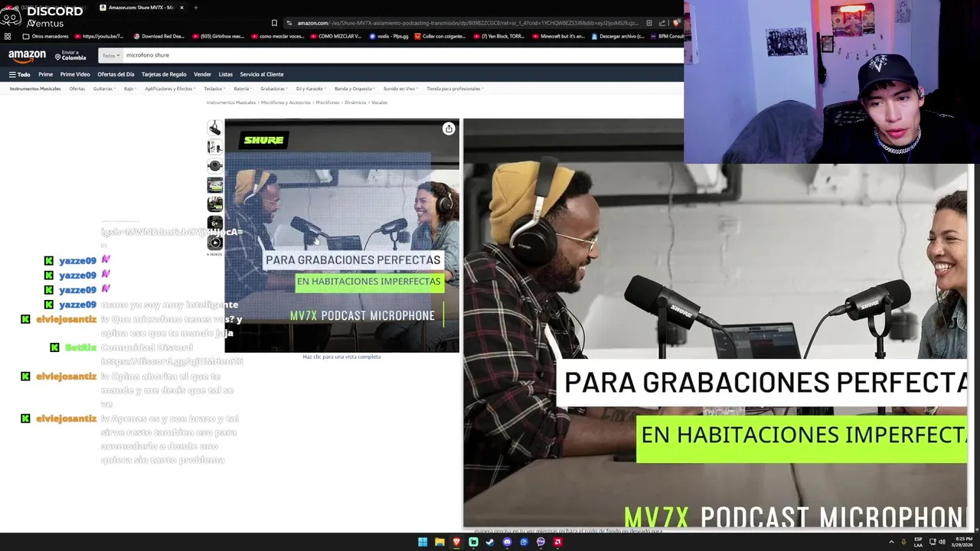980x551 pixels.
Task: Expand the 'DJ y Karaoke' dropdown
Action: tap(311, 89)
